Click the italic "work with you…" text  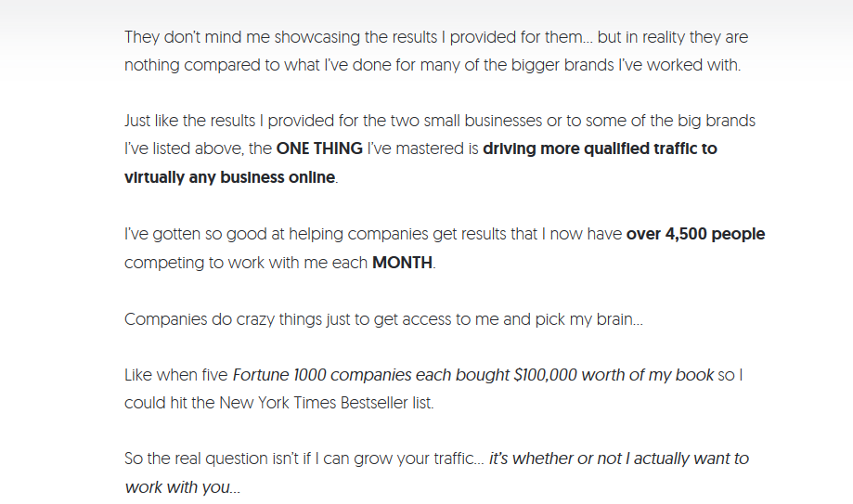point(182,487)
